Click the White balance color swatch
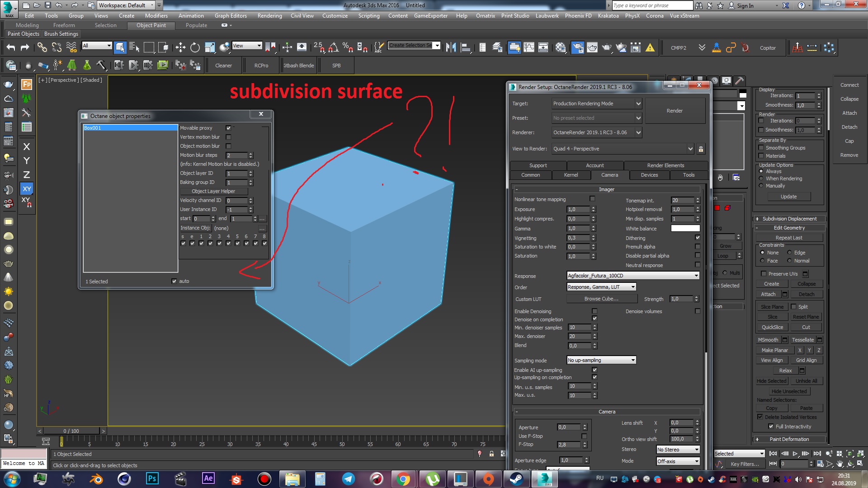Image resolution: width=868 pixels, height=488 pixels. click(685, 228)
